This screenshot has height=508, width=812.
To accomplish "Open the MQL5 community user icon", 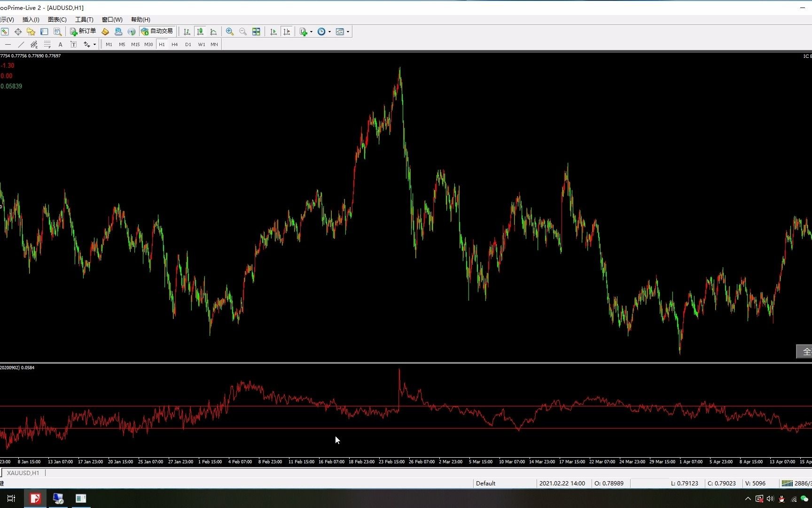I will point(118,32).
